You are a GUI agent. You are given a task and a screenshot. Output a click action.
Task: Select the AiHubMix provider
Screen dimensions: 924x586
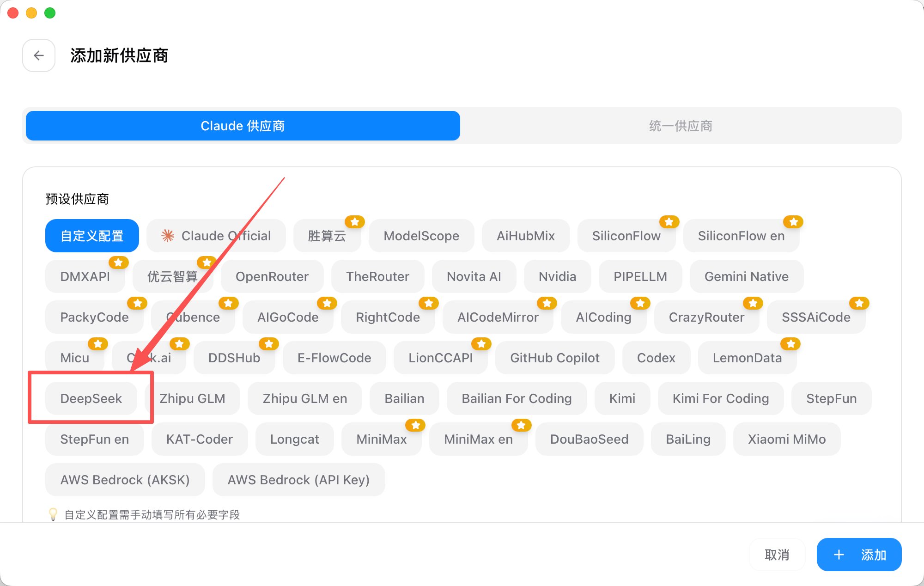[526, 236]
